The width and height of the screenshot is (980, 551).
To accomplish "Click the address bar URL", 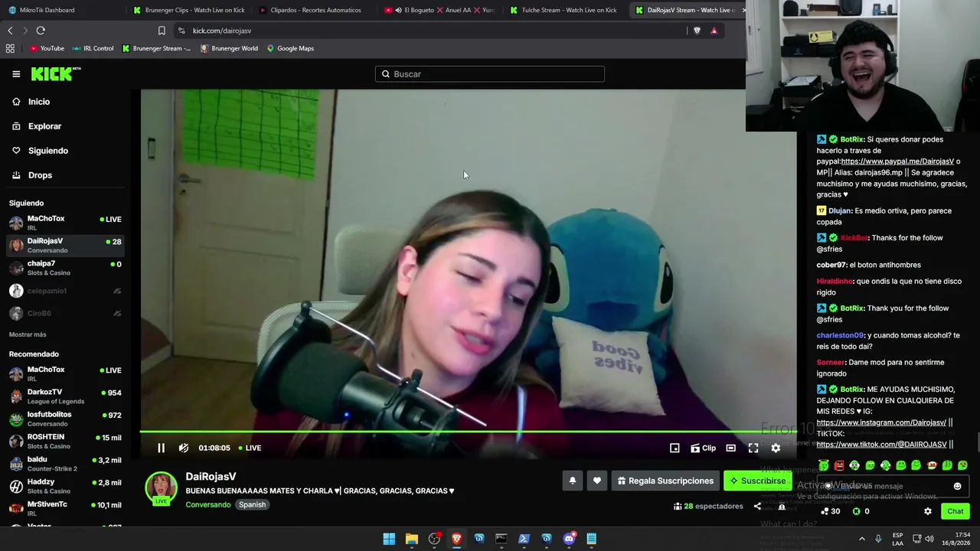I will tap(222, 31).
